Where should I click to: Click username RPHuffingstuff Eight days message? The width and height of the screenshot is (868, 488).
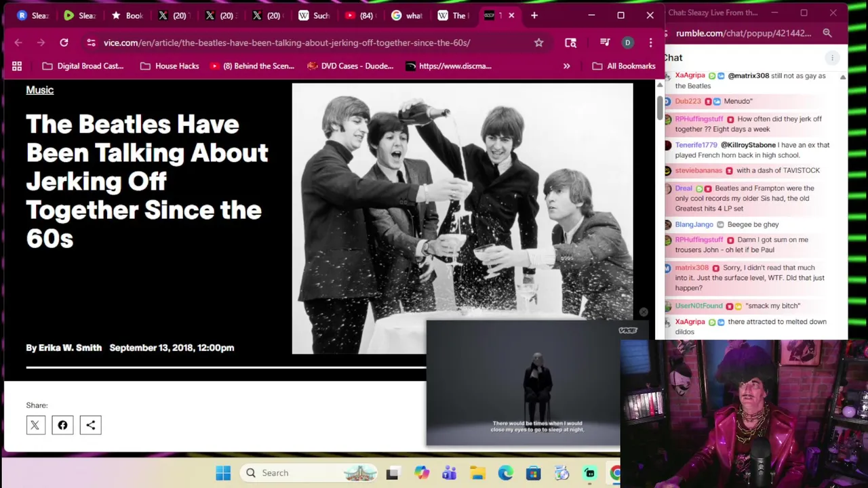pyautogui.click(x=698, y=119)
